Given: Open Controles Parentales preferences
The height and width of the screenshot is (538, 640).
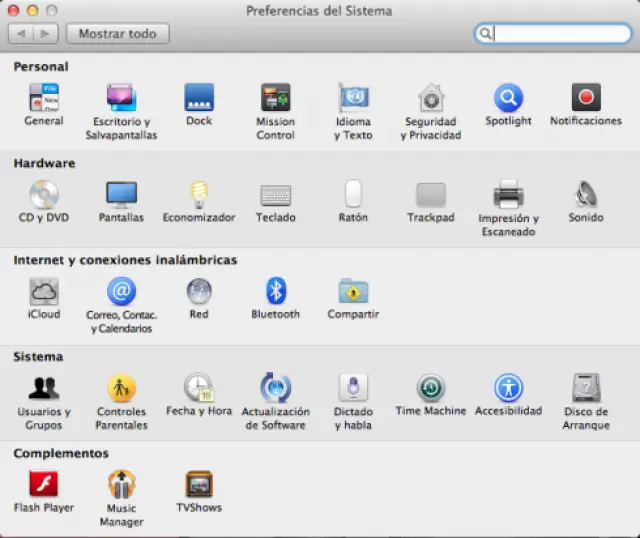Looking at the screenshot, I should (121, 388).
